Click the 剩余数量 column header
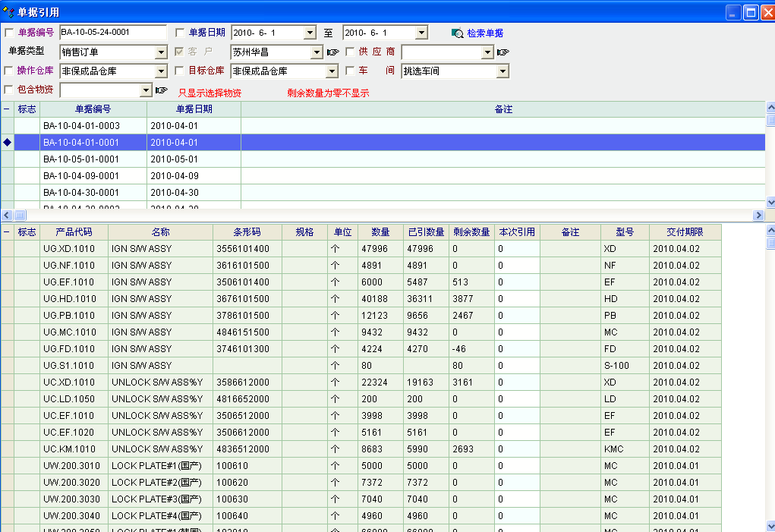The width and height of the screenshot is (775, 532). 471,232
